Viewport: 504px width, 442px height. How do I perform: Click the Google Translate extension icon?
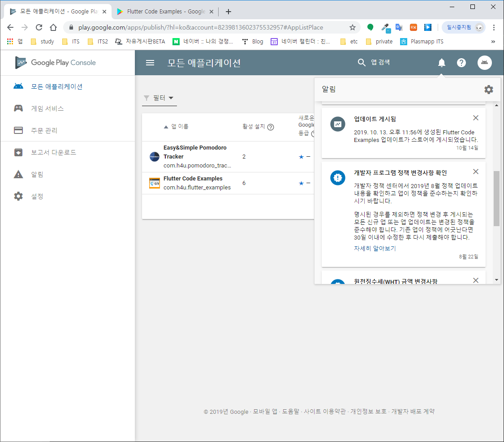coord(399,27)
